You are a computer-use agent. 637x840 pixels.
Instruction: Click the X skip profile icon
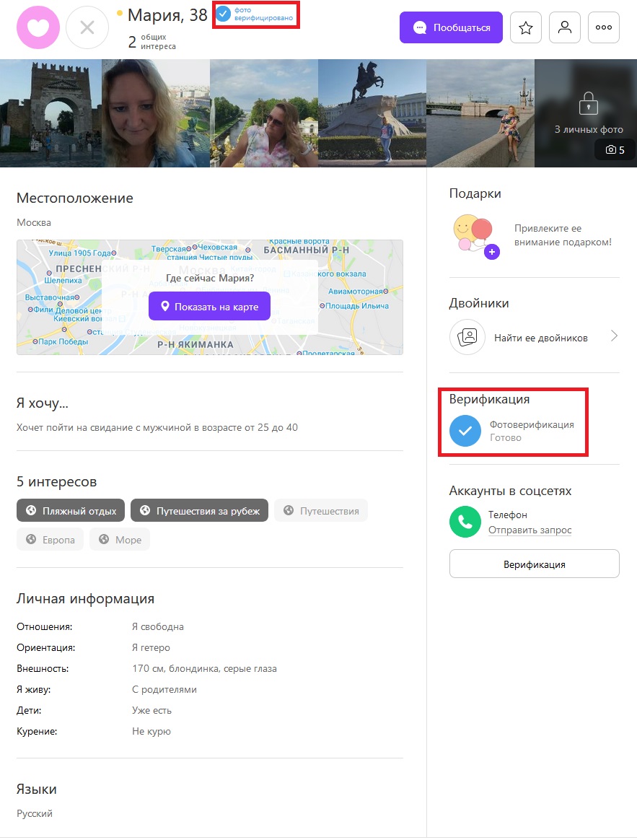pyautogui.click(x=87, y=27)
